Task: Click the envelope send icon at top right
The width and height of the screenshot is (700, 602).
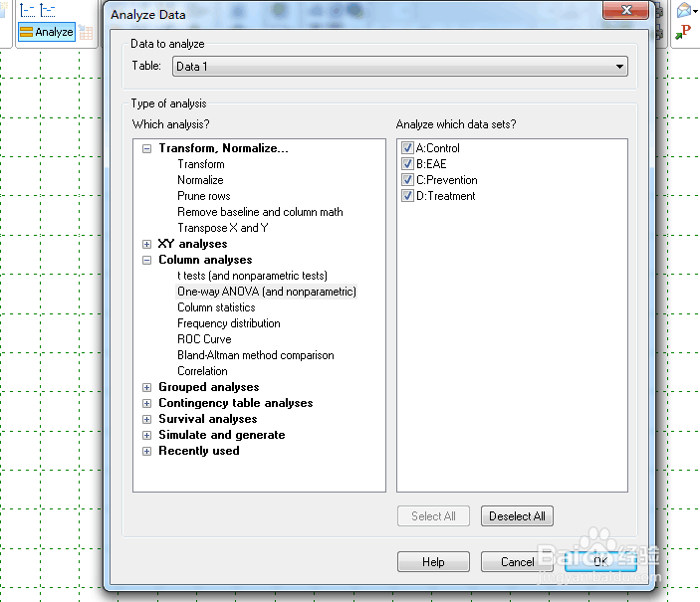Action: (684, 10)
